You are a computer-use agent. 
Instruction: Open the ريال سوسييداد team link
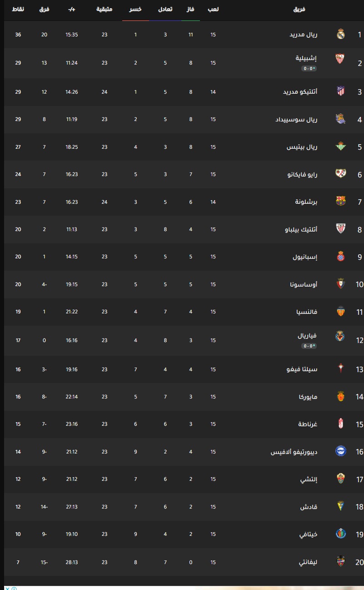(x=297, y=120)
